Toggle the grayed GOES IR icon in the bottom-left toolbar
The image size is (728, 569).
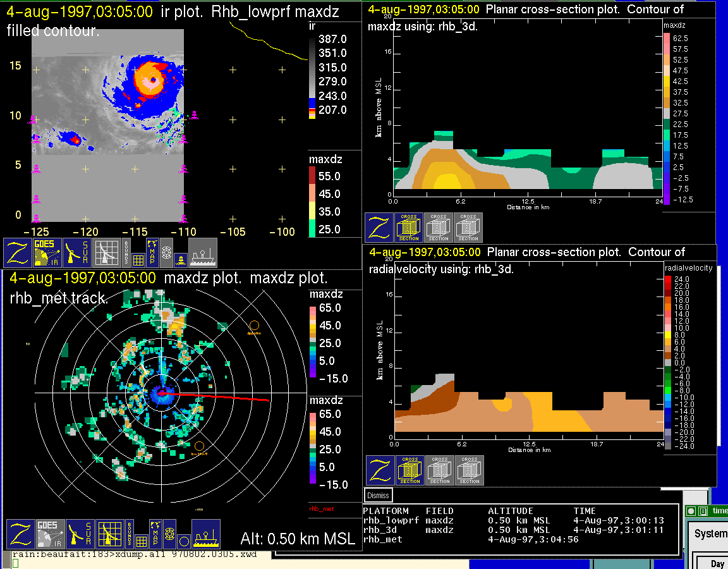(x=50, y=534)
